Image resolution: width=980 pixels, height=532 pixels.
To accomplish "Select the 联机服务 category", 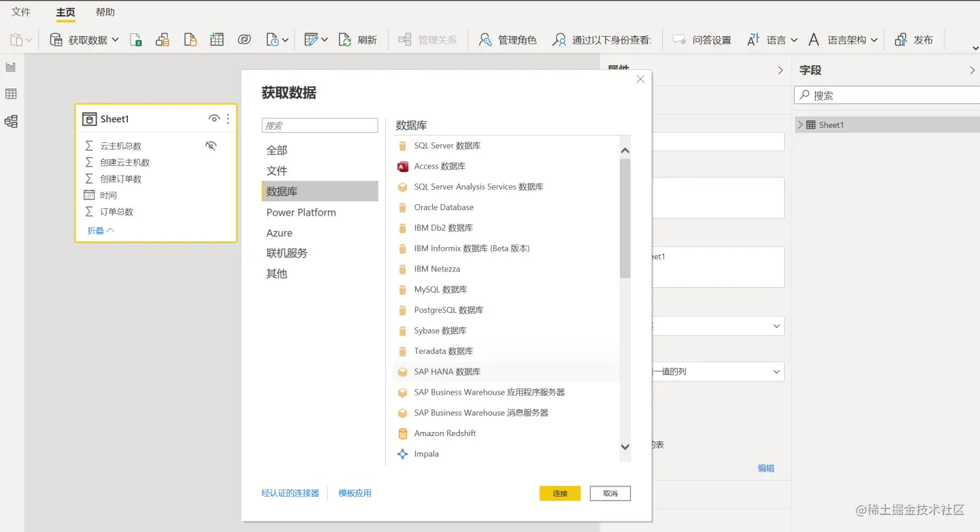I will (320, 253).
